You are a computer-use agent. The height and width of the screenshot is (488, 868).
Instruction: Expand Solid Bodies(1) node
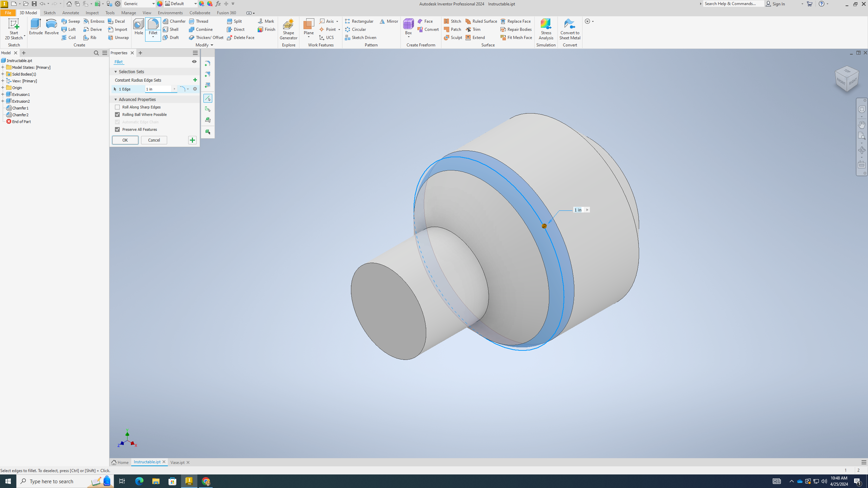pyautogui.click(x=3, y=74)
